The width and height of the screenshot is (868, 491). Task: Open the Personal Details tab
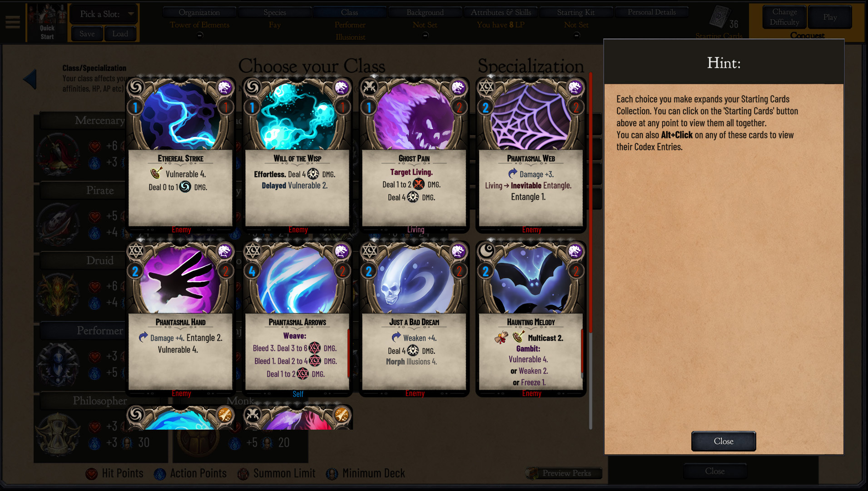tap(651, 12)
